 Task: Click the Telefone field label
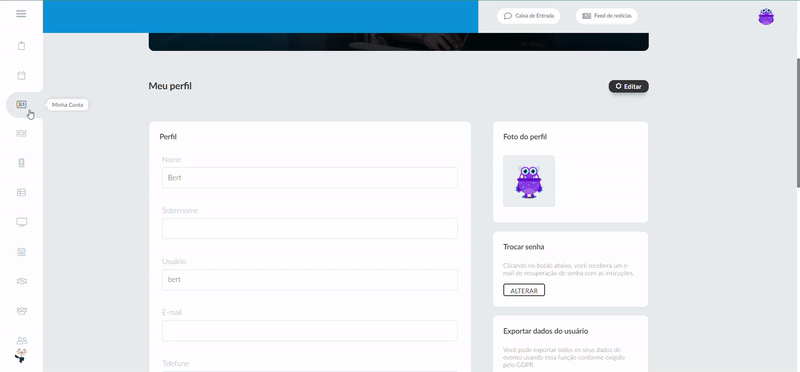[175, 363]
